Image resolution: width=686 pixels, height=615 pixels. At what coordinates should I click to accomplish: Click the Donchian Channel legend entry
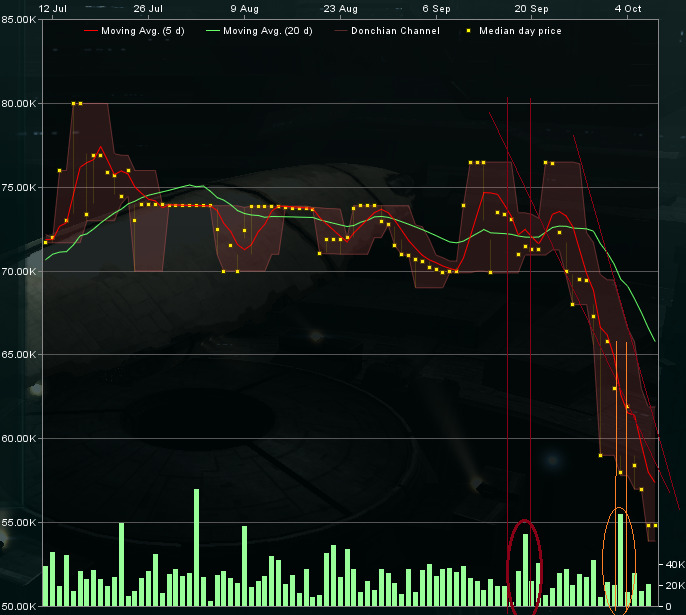click(394, 31)
